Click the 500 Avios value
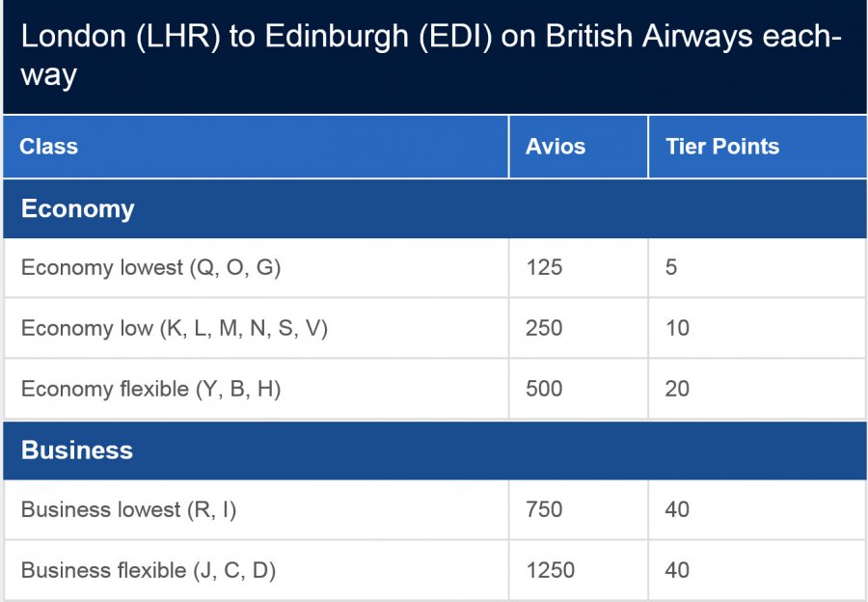Image resolution: width=868 pixels, height=602 pixels. pos(544,389)
